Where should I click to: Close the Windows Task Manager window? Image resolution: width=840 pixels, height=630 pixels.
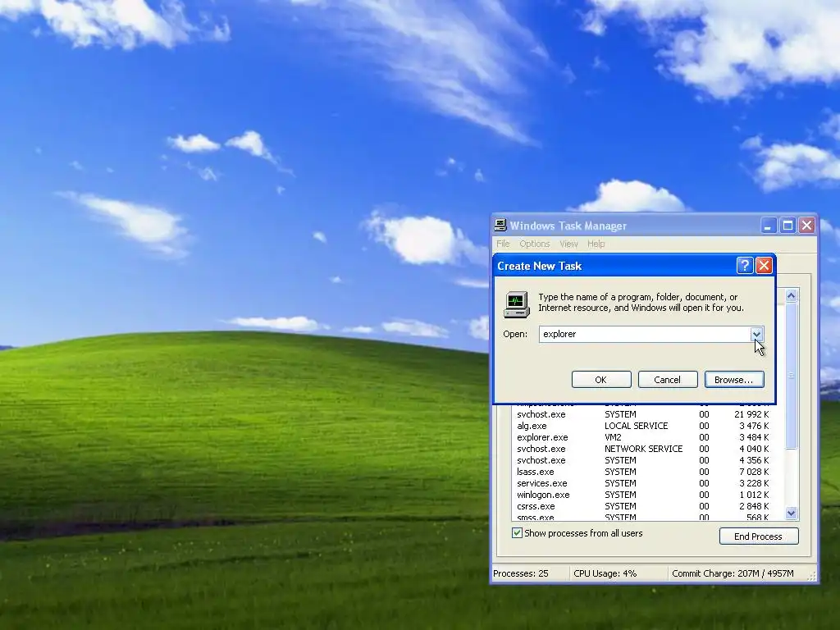tap(807, 226)
